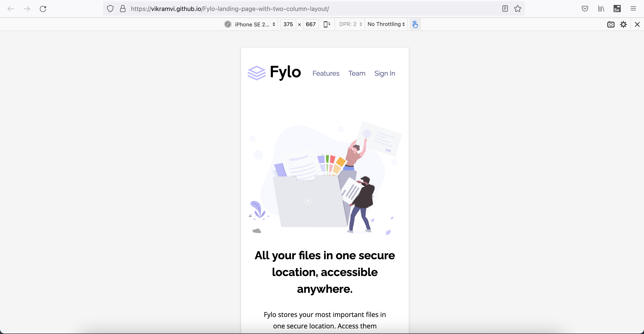Screen dimensions: 644x334
Task: Open the No Throttling network dropdown
Action: [x=385, y=24]
